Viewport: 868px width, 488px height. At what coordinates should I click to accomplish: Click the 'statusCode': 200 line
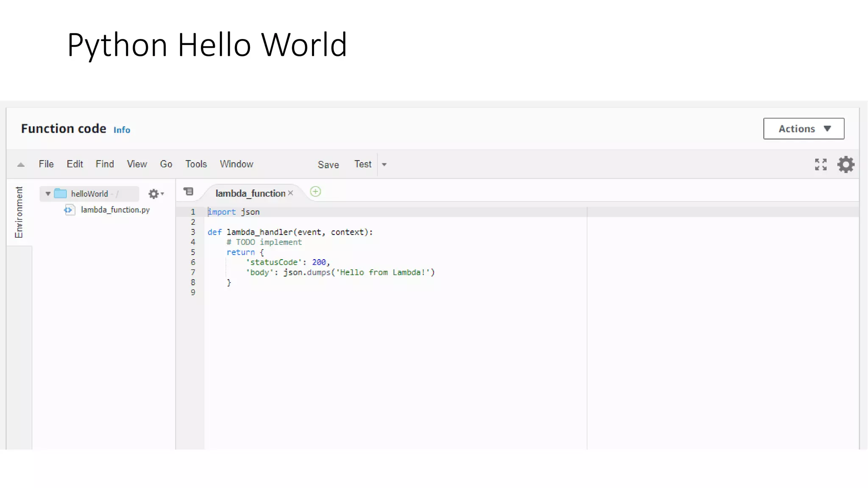point(288,263)
